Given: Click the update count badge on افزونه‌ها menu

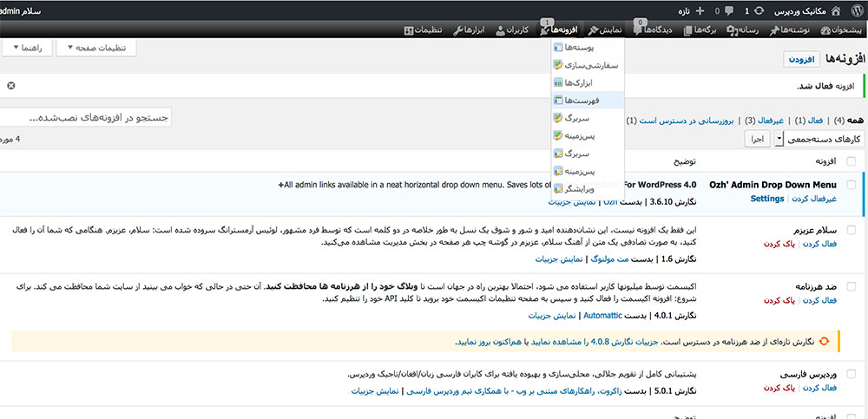Looking at the screenshot, I should [x=548, y=22].
